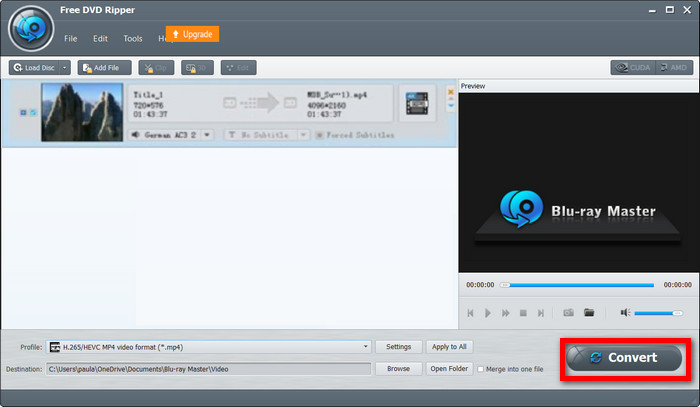Mute the preview volume speaker icon
This screenshot has width=700, height=407.
pyautogui.click(x=625, y=313)
